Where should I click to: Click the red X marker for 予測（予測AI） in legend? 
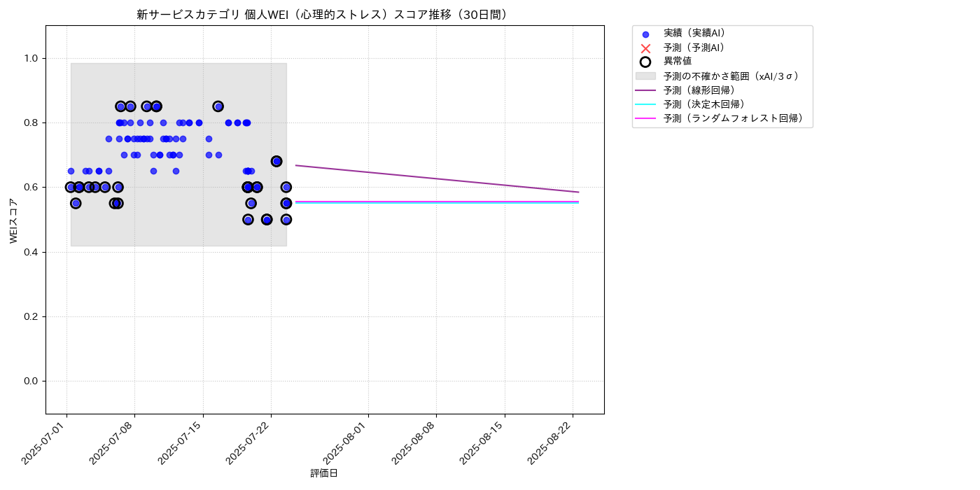pos(645,48)
